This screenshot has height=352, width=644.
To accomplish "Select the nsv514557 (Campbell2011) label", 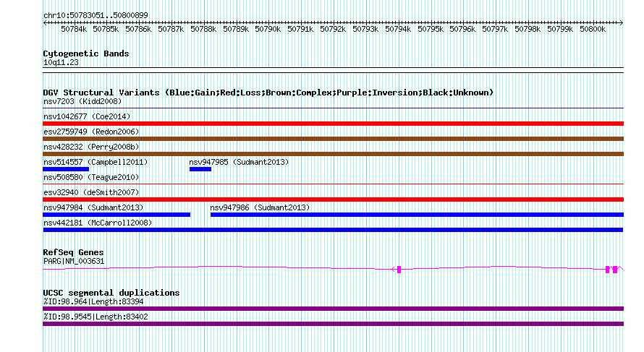I will coord(96,162).
